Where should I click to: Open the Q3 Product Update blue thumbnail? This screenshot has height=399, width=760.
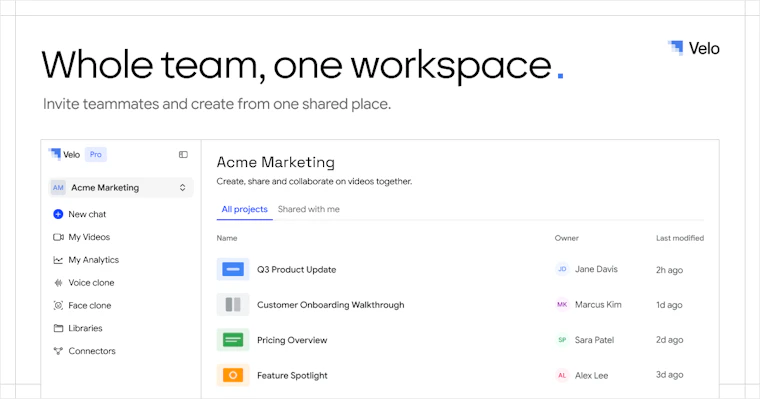pos(233,269)
